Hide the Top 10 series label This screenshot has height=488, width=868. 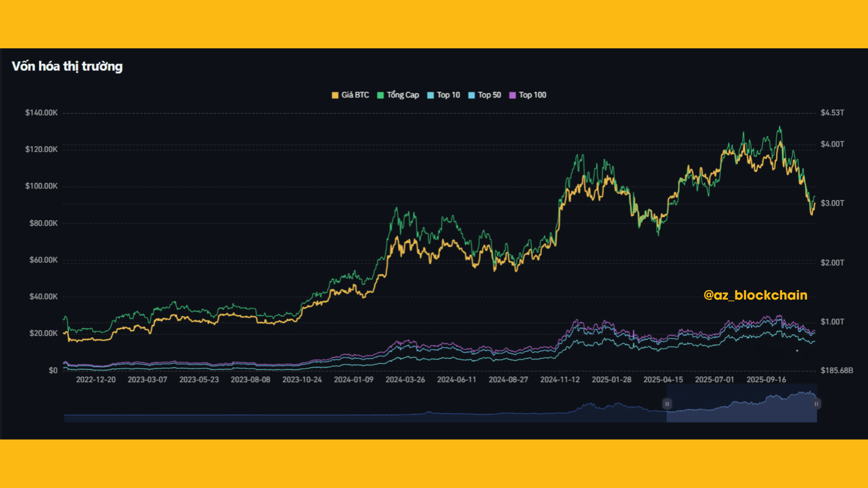pyautogui.click(x=448, y=95)
